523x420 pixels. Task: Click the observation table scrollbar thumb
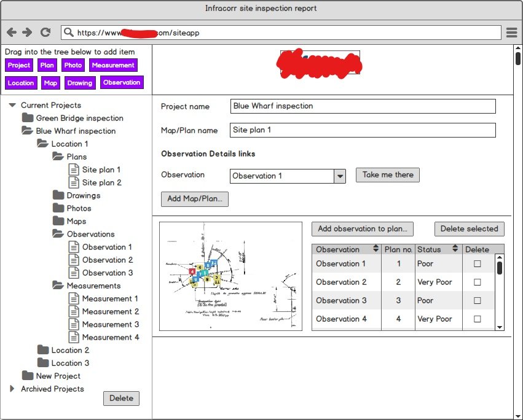(x=499, y=268)
